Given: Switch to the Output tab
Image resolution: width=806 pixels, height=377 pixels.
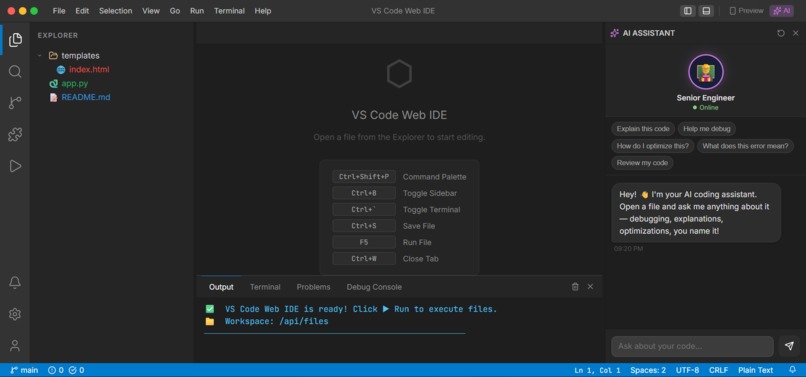Looking at the screenshot, I should 221,287.
